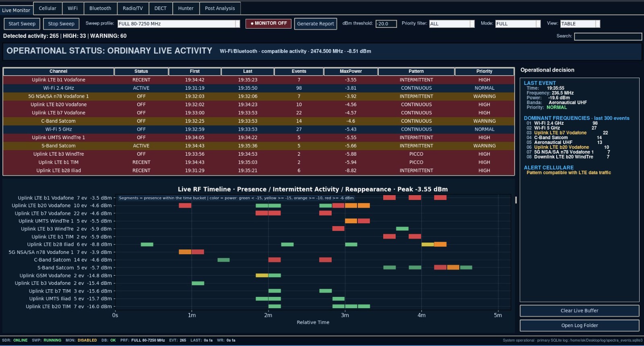Image resolution: width=644 pixels, height=346 pixels.
Task: Click into the Search input field
Action: 608,36
